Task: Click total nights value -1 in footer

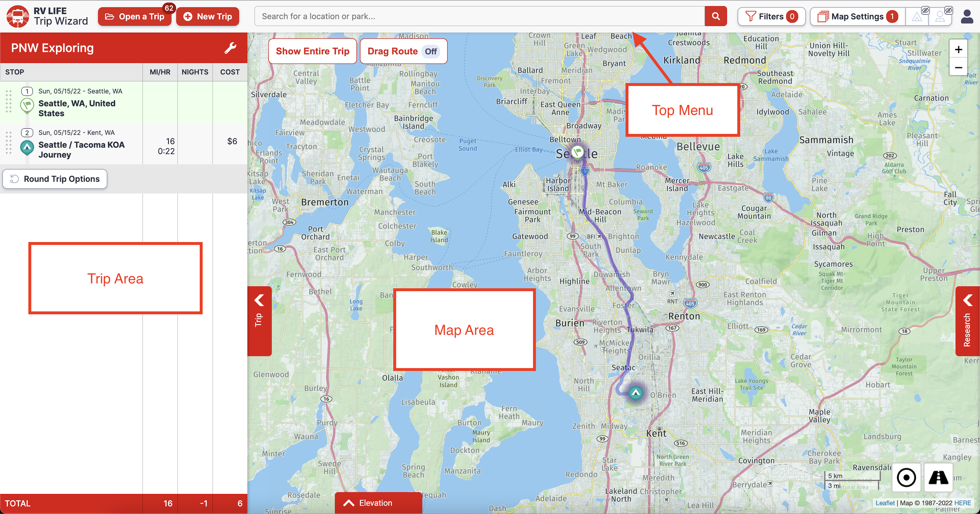Action: click(x=204, y=503)
